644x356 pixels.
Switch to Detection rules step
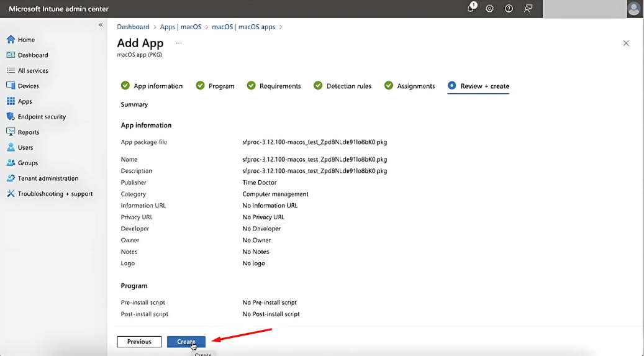(343, 86)
